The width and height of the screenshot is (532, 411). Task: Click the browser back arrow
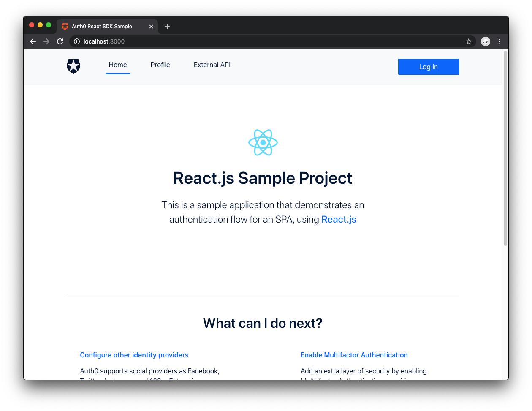click(x=33, y=41)
